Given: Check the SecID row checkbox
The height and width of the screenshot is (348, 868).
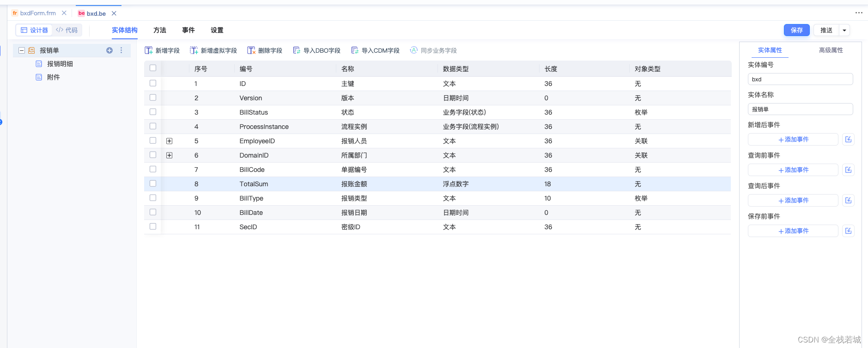Looking at the screenshot, I should click(153, 226).
